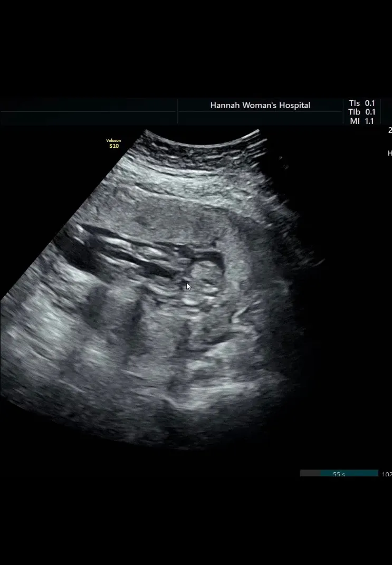Click the Voluson S10 logo label

113,143
